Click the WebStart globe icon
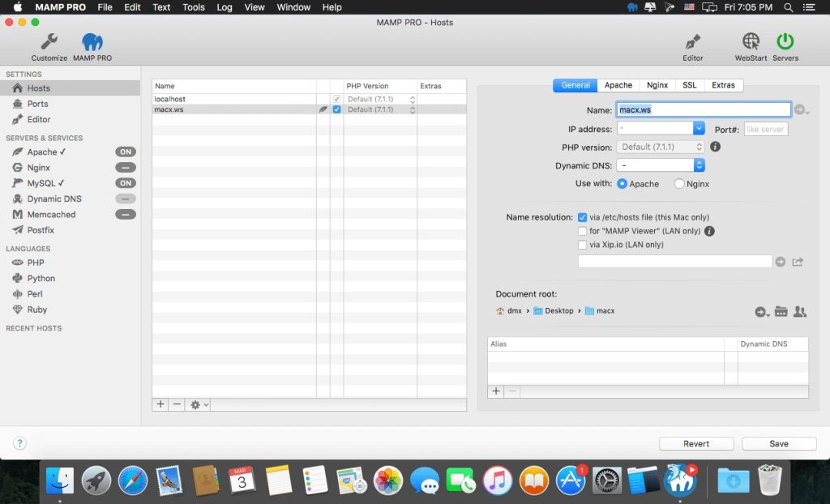This screenshot has height=504, width=830. [751, 43]
